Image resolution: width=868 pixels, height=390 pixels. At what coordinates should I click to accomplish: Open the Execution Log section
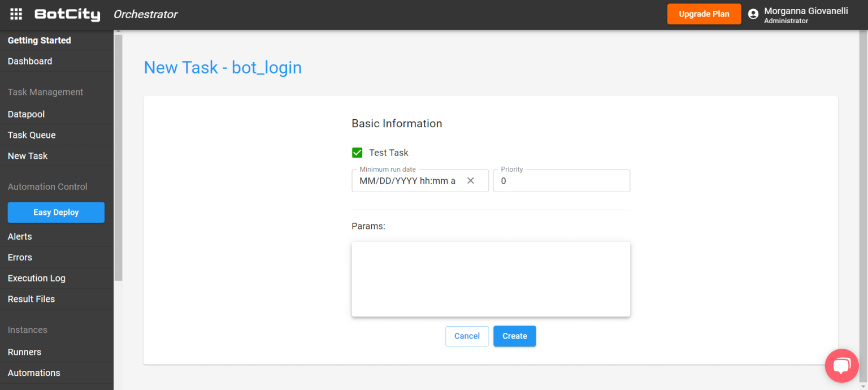[x=36, y=278]
